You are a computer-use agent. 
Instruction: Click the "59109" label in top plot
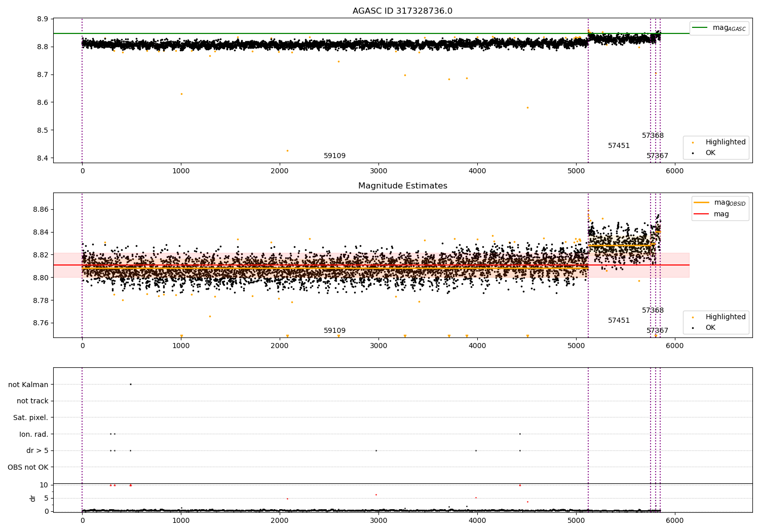point(334,156)
